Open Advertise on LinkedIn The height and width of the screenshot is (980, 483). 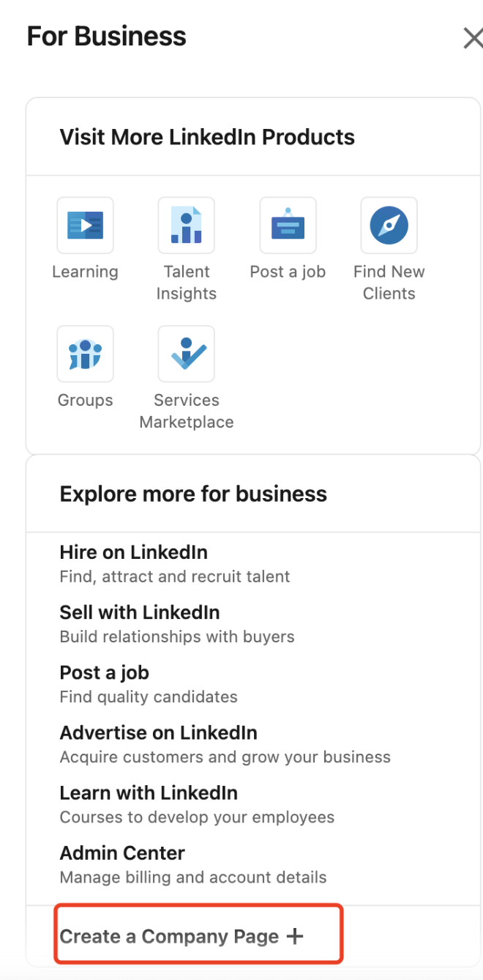point(158,732)
